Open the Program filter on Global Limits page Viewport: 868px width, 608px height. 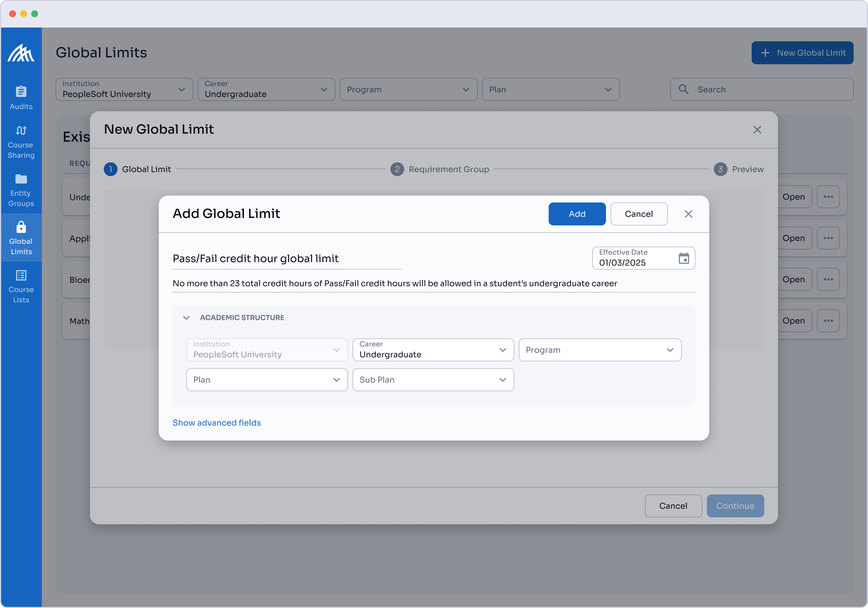coord(409,89)
